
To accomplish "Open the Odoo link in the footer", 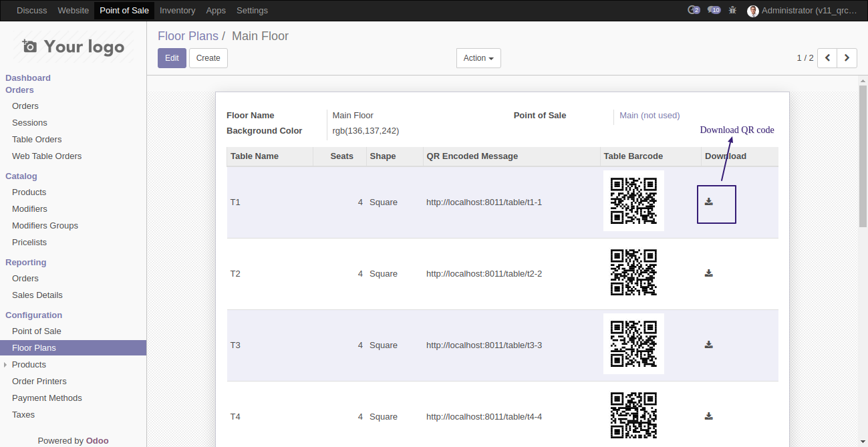I will [98, 441].
